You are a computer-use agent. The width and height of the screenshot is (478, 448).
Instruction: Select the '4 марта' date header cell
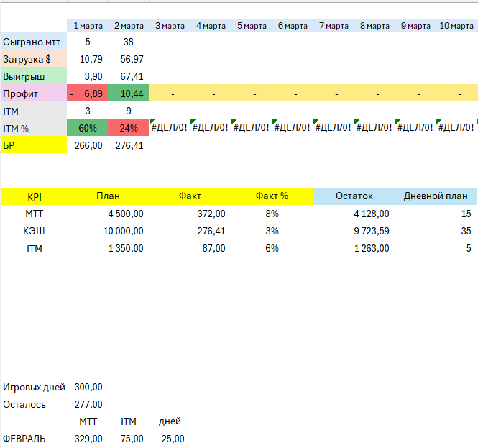click(211, 26)
